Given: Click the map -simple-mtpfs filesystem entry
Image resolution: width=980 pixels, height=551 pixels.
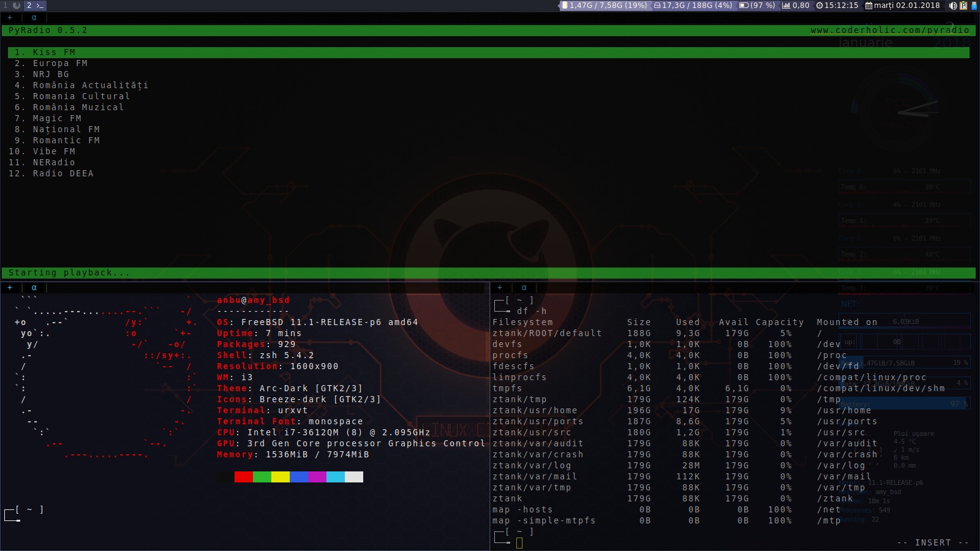Looking at the screenshot, I should click(544, 521).
